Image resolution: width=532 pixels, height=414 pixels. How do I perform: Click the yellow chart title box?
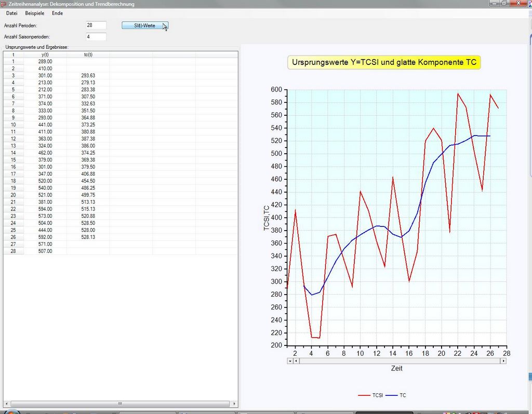click(x=384, y=62)
